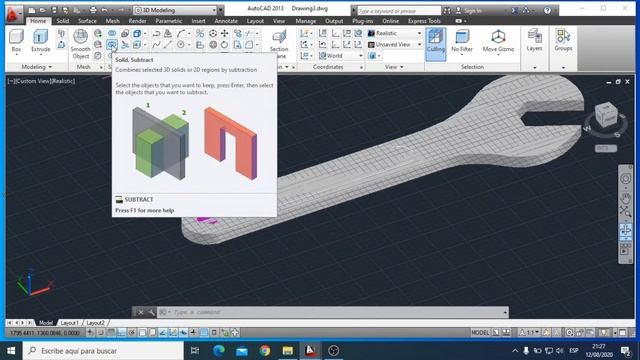Open File Explorer from the taskbar
Viewport: 640px width, 360px height.
pyautogui.click(x=287, y=351)
